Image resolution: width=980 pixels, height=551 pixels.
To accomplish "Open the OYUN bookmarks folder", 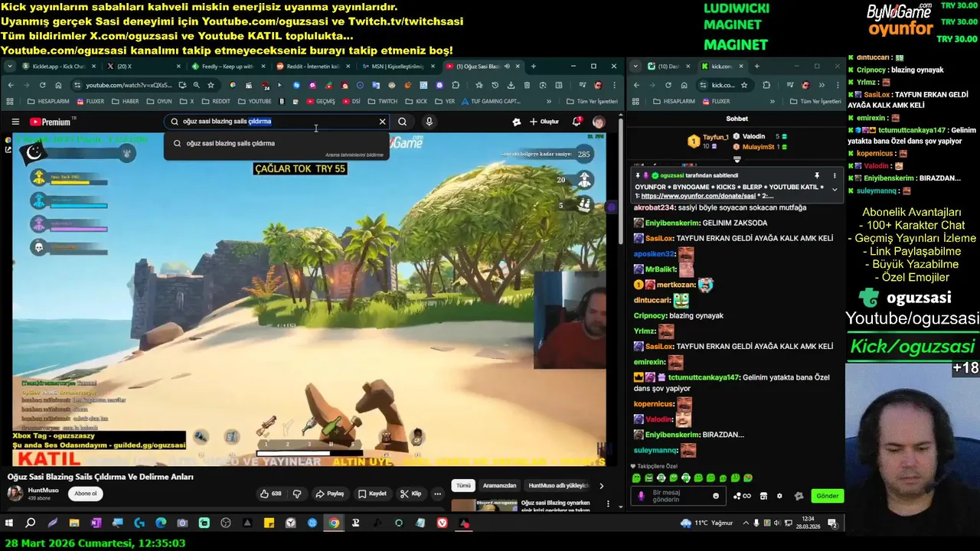I will (160, 101).
